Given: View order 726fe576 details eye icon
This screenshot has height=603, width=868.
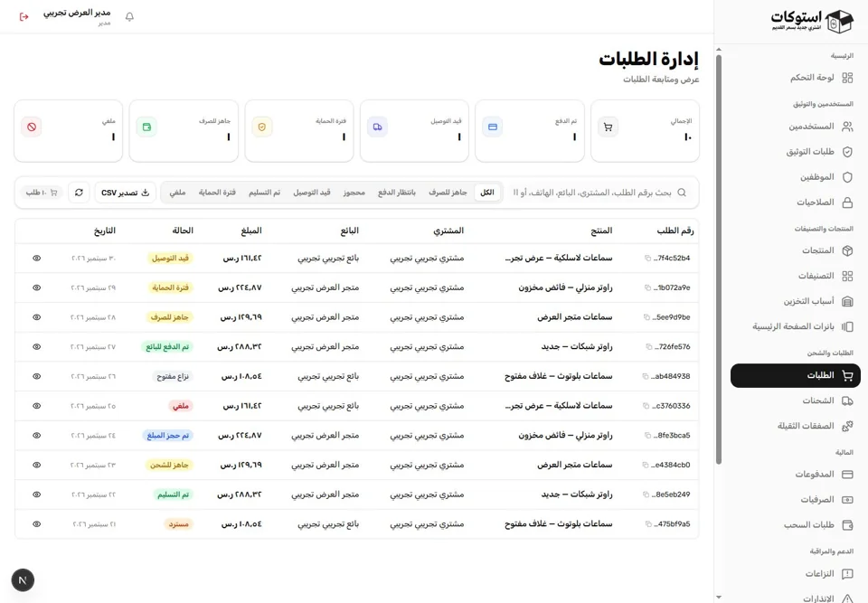Looking at the screenshot, I should [x=36, y=346].
